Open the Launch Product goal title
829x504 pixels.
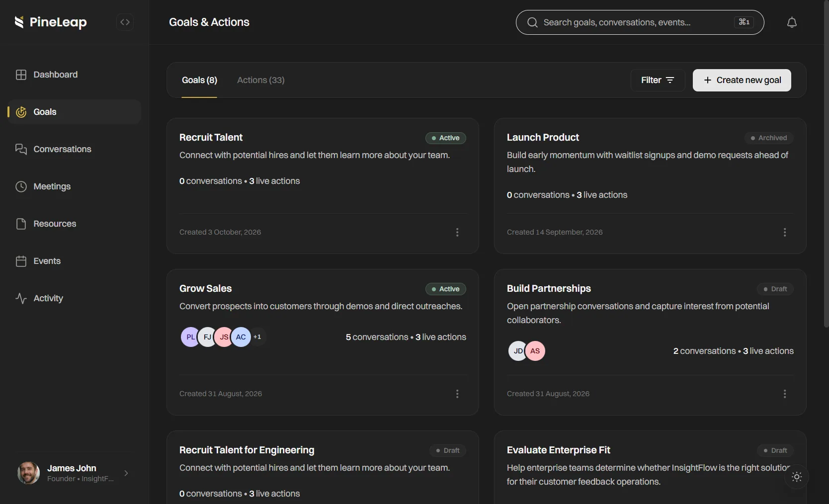543,137
